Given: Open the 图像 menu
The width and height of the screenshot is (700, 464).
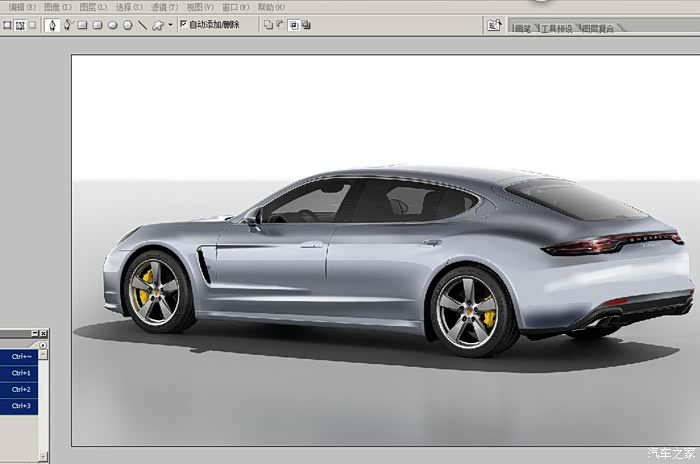Looking at the screenshot, I should click(x=58, y=7).
